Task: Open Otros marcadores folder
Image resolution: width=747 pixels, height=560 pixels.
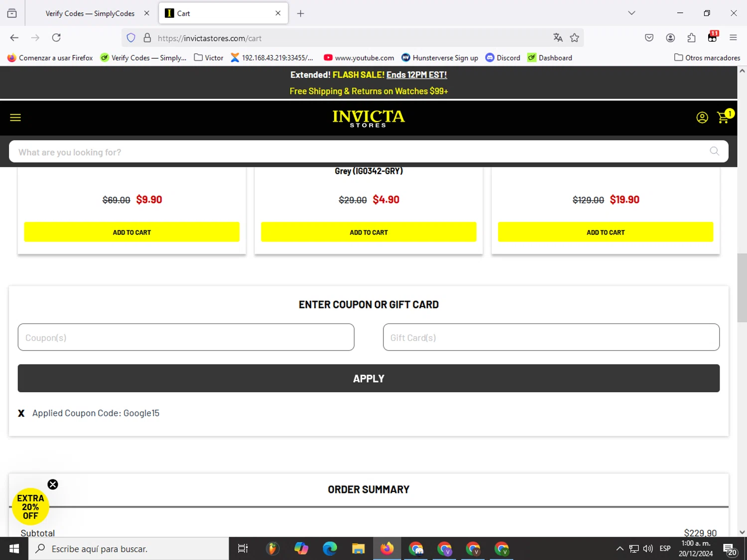Action: tap(707, 58)
